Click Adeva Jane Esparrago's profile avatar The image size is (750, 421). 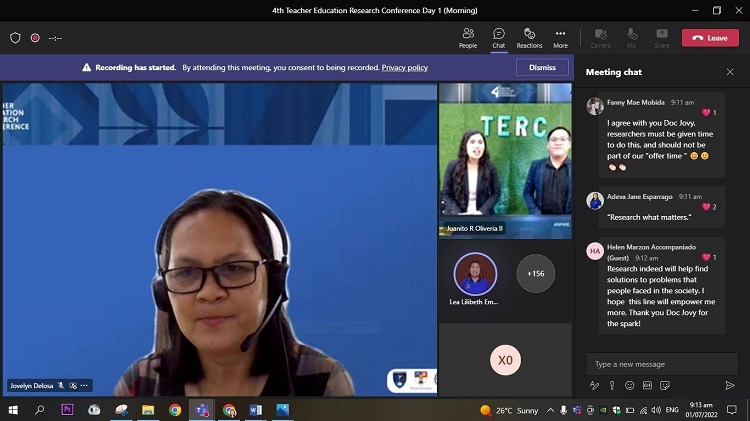[595, 200]
